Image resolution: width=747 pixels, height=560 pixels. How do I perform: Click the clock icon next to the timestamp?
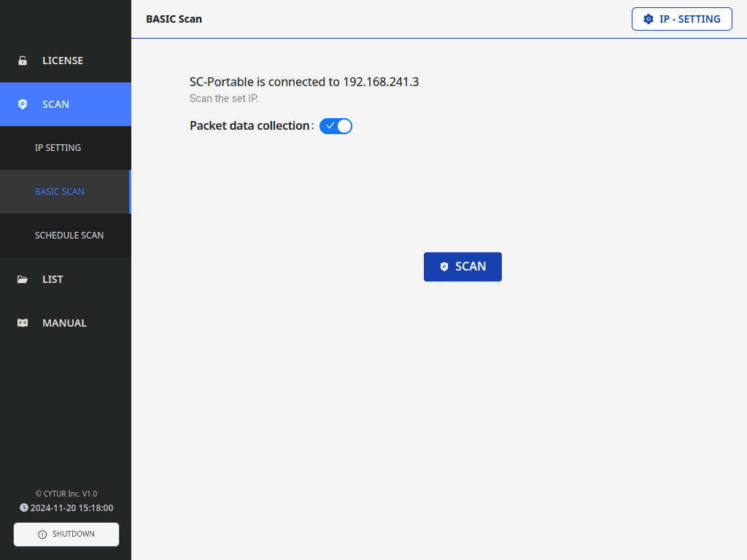(24, 507)
